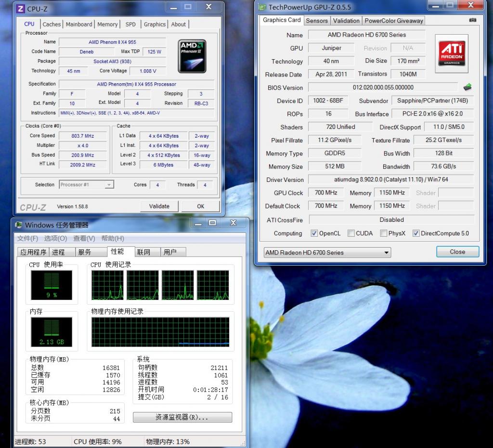Click the 总数 16381 memory value

[x=111, y=368]
